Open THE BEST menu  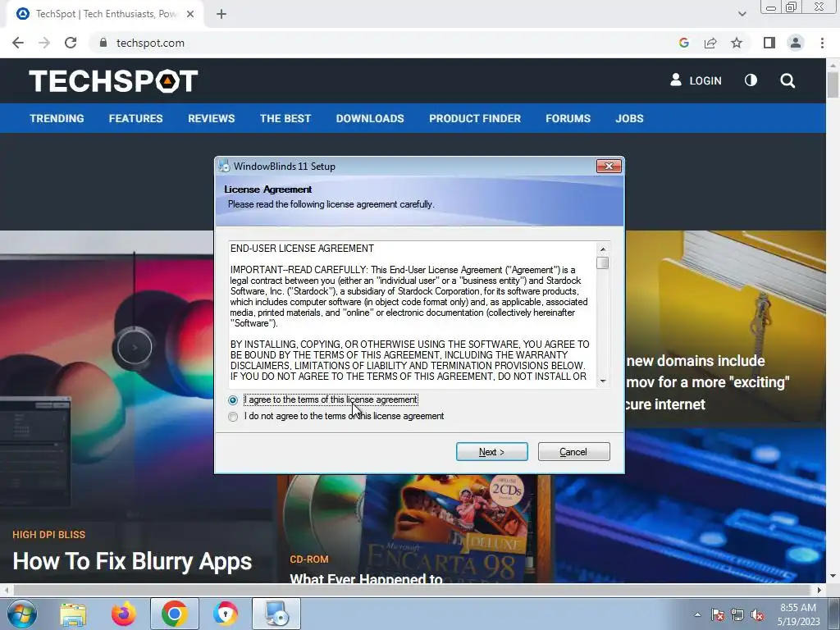(285, 118)
